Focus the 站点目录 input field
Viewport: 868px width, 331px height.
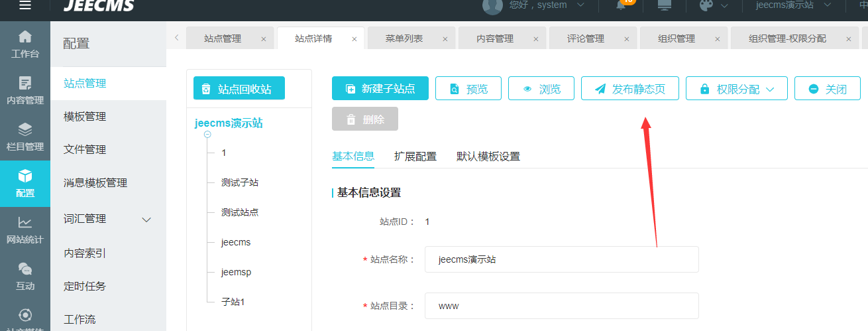pyautogui.click(x=562, y=306)
